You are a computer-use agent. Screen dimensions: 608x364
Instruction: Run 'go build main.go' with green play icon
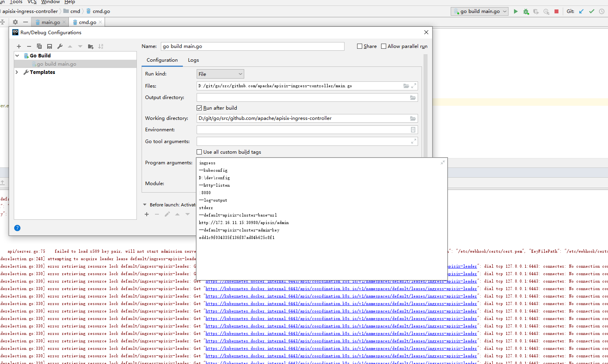pyautogui.click(x=516, y=11)
